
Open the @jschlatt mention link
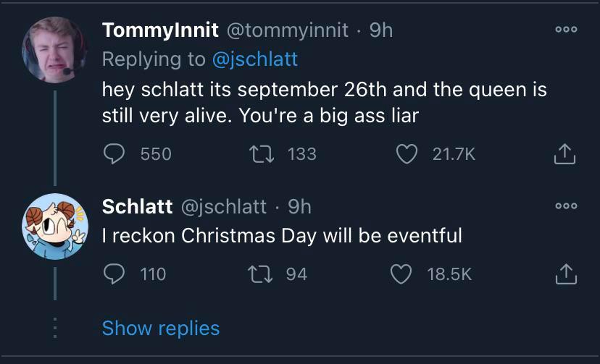[x=254, y=59]
